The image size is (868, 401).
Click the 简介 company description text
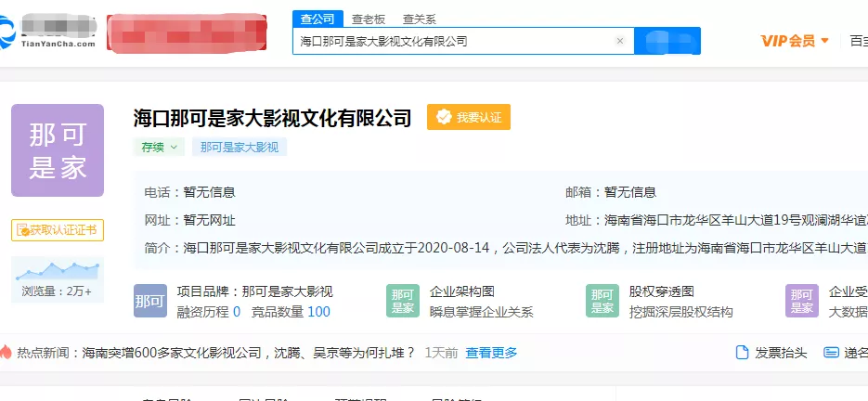pyautogui.click(x=525, y=248)
